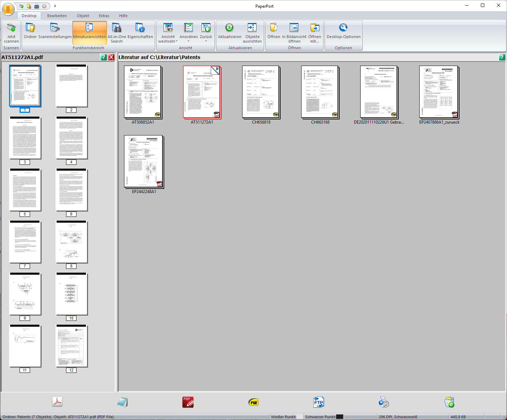The width and height of the screenshot is (507, 420).
Task: Start Jetzt scannen
Action: click(11, 33)
